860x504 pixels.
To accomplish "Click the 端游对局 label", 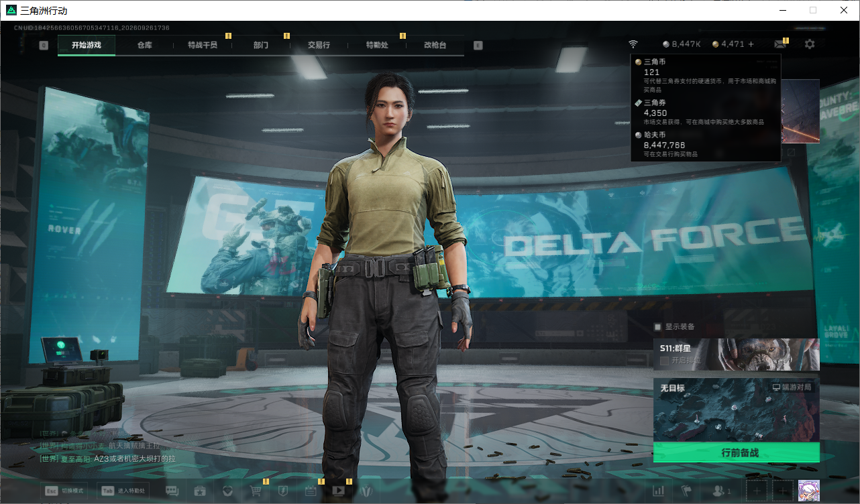I will (x=792, y=387).
